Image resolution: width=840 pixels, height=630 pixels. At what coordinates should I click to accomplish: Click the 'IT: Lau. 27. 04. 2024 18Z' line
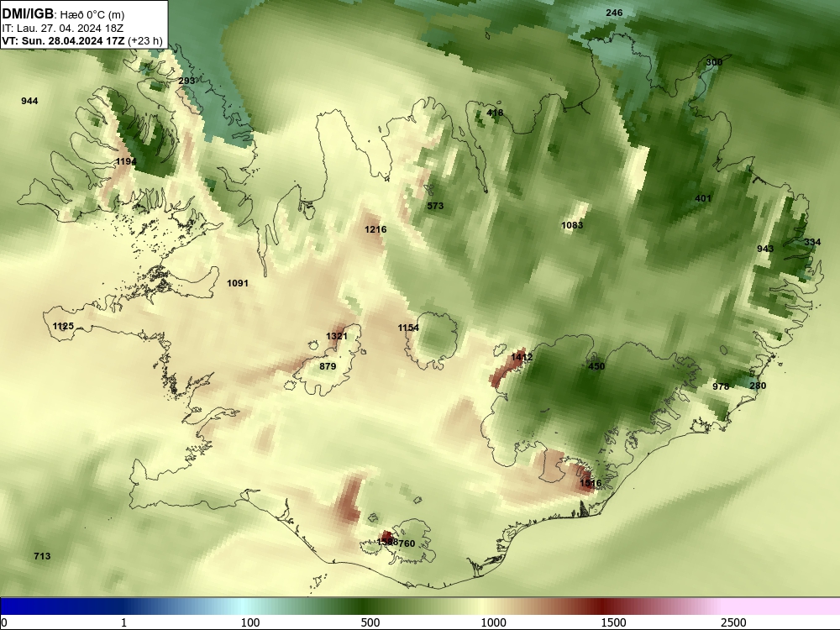63,29
